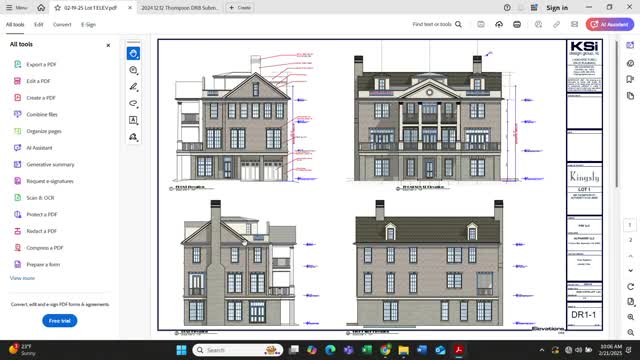Select the add text box tool
This screenshot has height=360, width=640.
click(133, 120)
